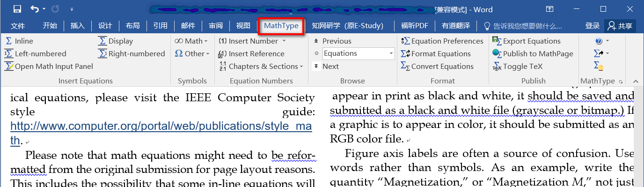Insert a Display equation
The width and height of the screenshot is (644, 187).
(116, 41)
